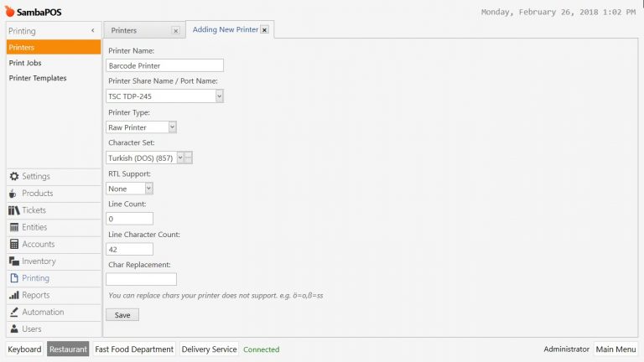Click the Main Menu button

tap(615, 349)
